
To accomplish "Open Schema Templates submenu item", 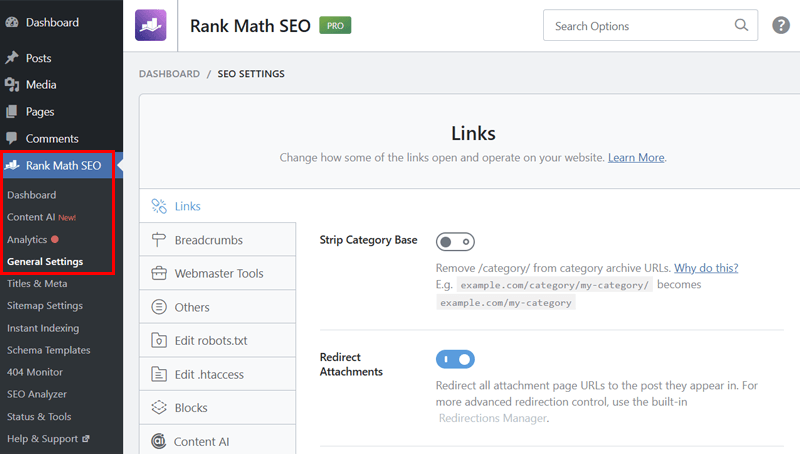I will [x=48, y=350].
